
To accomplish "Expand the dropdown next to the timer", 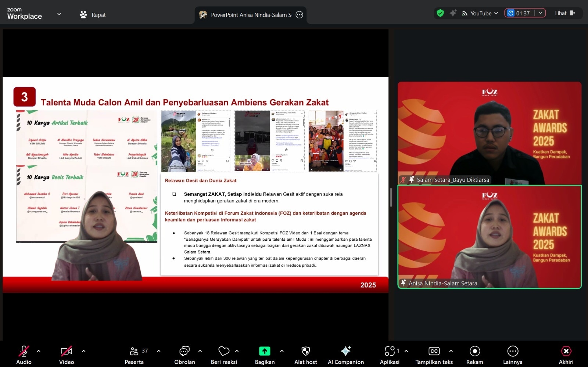I will pos(540,13).
